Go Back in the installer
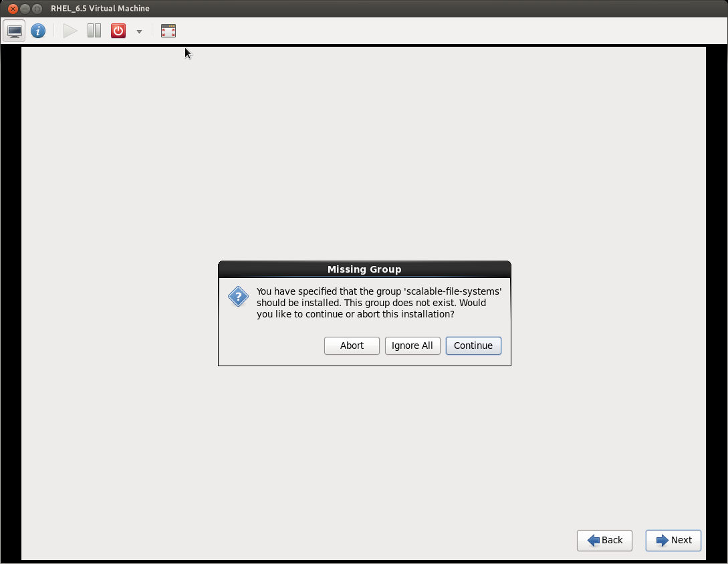Viewport: 728px width, 564px height. pos(604,540)
